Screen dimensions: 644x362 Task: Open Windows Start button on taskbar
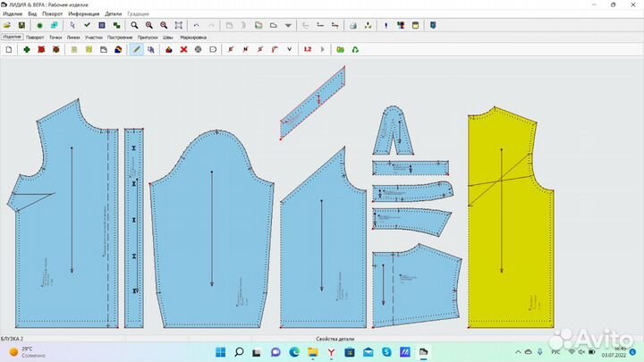coord(221,352)
